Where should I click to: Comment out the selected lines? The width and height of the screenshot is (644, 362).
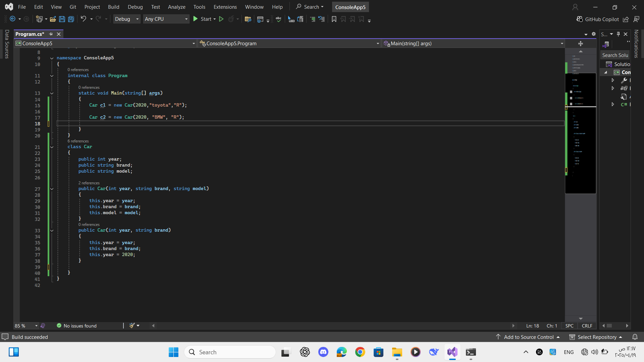(313, 19)
